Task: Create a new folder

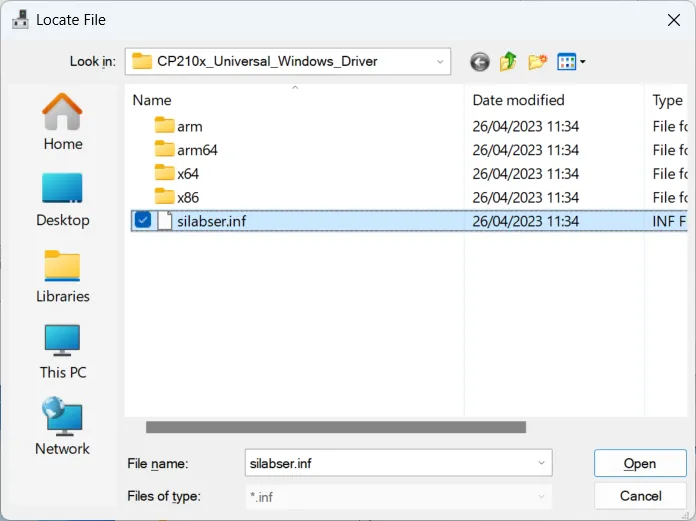Action: [x=538, y=62]
